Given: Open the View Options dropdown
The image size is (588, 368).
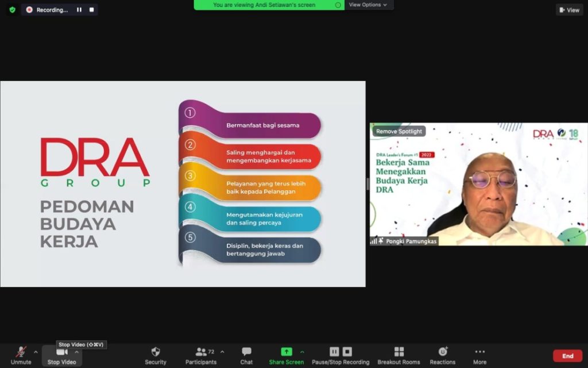Looking at the screenshot, I should tap(368, 5).
